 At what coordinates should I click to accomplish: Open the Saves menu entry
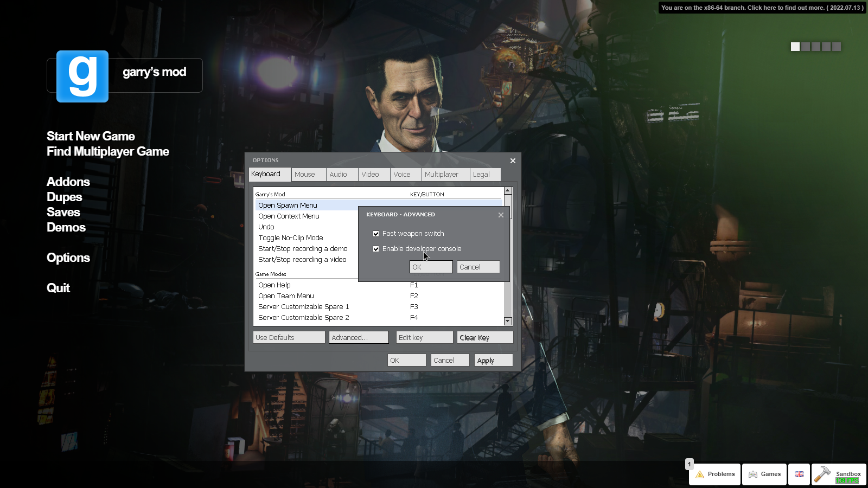click(x=63, y=212)
